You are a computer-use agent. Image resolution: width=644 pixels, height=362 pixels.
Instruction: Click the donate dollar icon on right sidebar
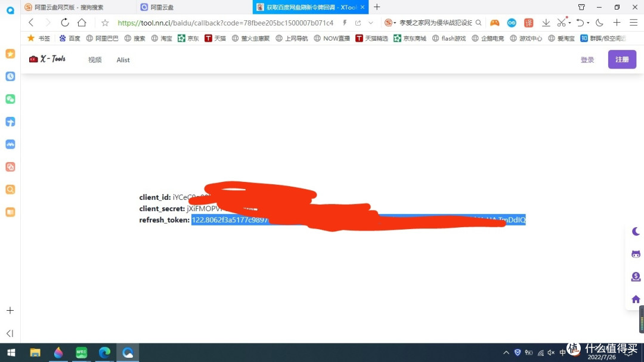[635, 276]
